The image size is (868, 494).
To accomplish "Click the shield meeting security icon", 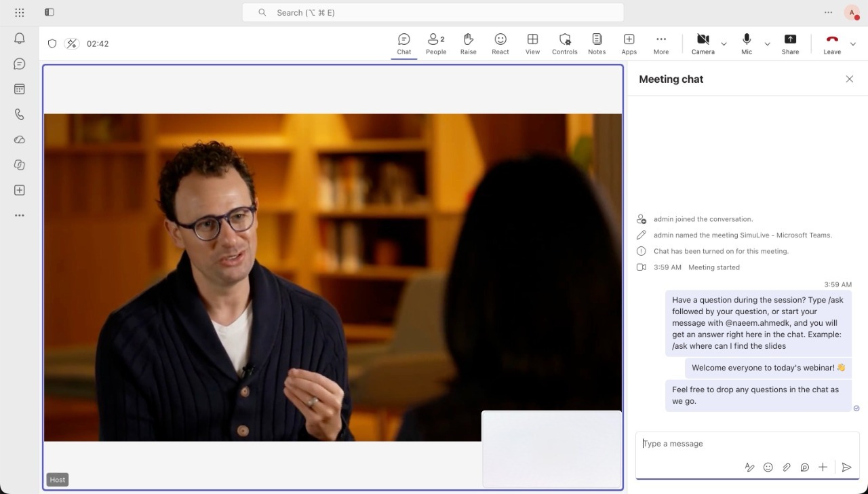I will click(52, 43).
